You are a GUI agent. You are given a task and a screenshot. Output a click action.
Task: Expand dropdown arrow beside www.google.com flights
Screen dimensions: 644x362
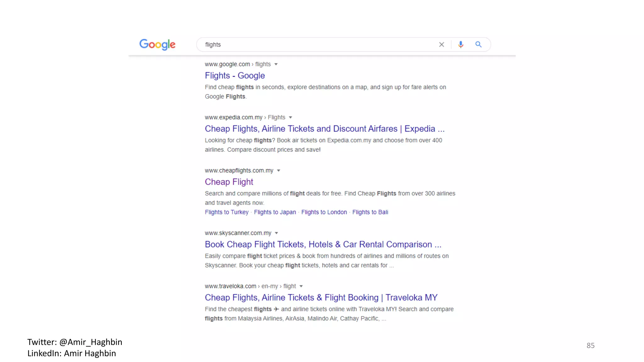tap(276, 64)
